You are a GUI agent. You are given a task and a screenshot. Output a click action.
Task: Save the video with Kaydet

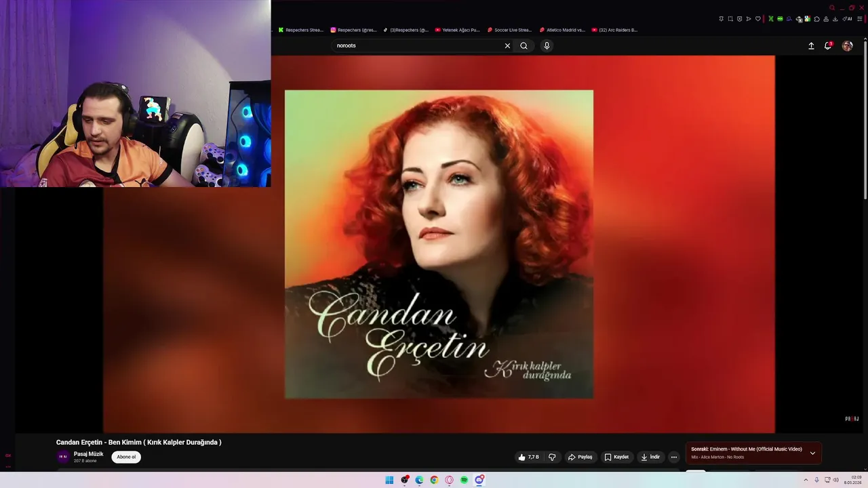[616, 457]
